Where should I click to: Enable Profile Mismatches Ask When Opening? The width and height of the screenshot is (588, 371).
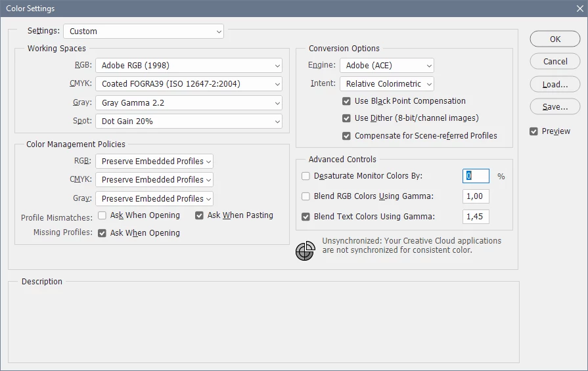point(102,215)
